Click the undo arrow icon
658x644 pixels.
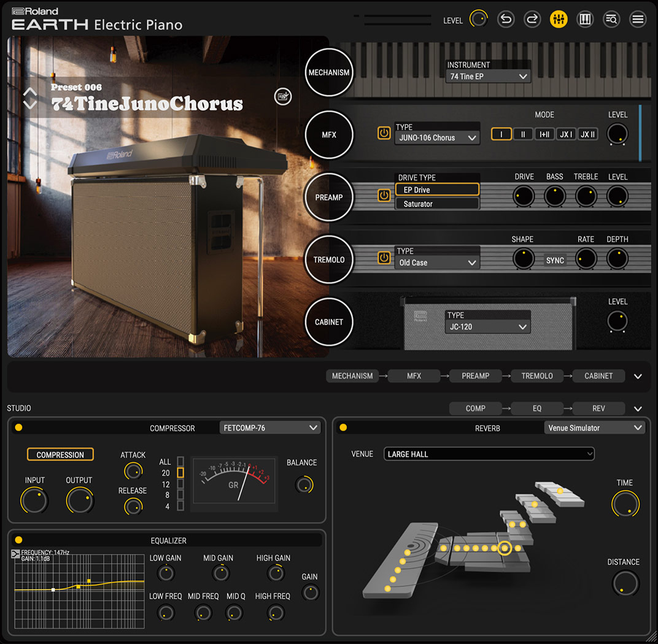click(x=505, y=19)
